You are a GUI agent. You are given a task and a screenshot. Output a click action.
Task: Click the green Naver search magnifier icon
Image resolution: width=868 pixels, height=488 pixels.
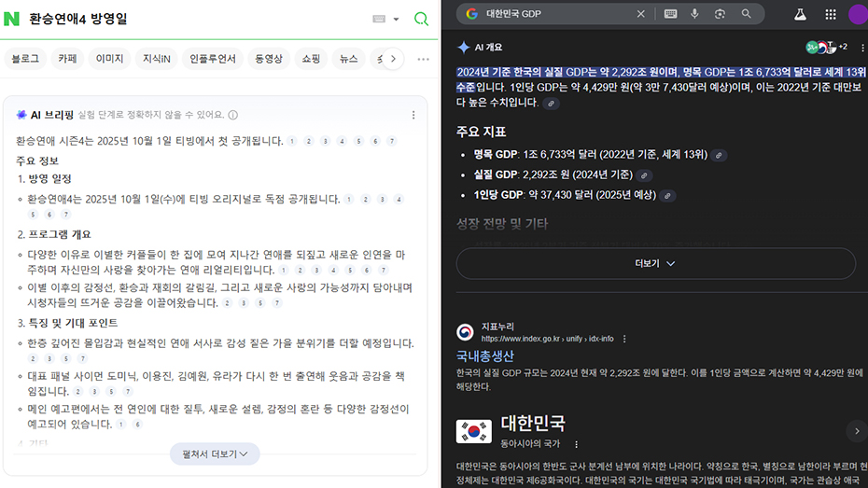click(x=421, y=19)
